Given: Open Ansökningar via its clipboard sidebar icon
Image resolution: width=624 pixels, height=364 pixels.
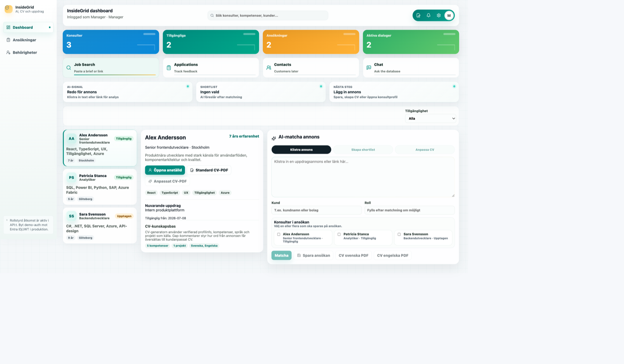Looking at the screenshot, I should (x=8, y=40).
